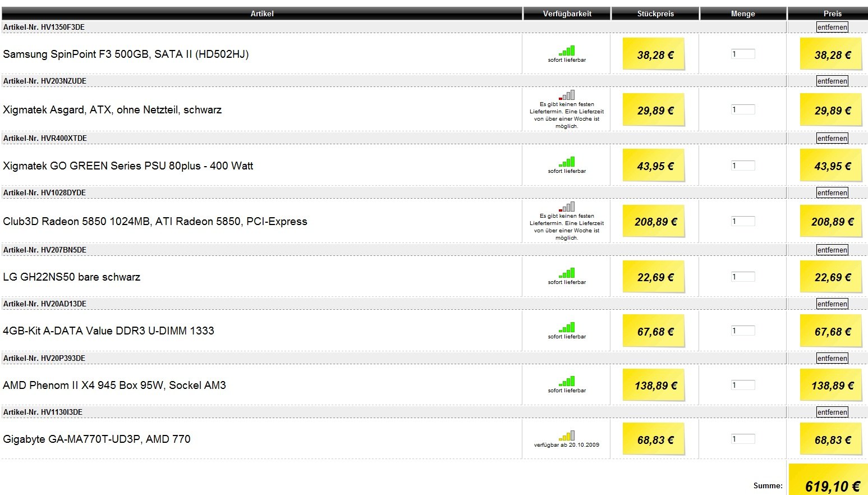Click the Menge column header

tap(743, 13)
